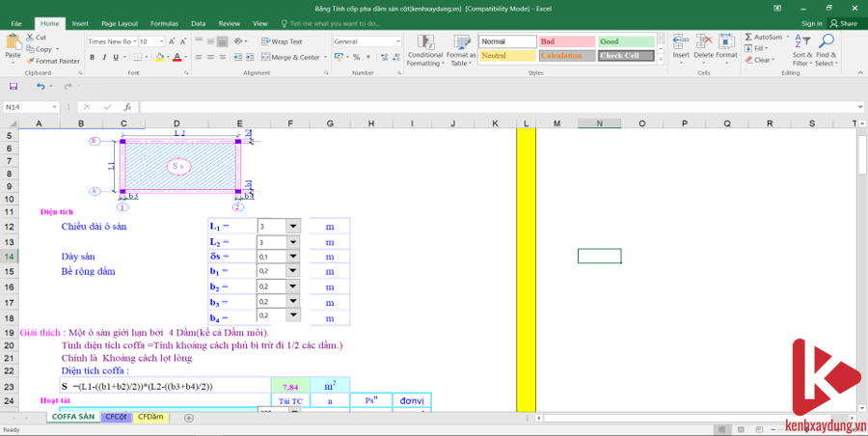
Task: Apply the Good cell style swatch
Action: 624,41
